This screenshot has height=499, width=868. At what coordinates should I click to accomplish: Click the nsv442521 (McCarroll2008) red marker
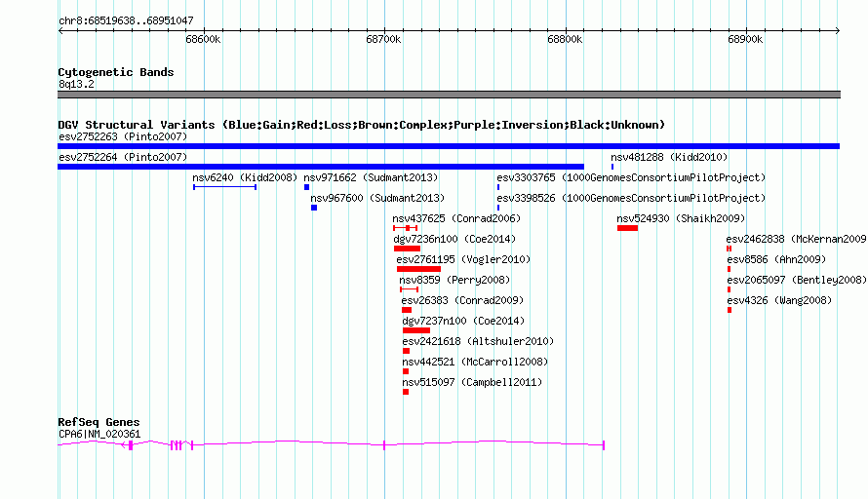(406, 371)
